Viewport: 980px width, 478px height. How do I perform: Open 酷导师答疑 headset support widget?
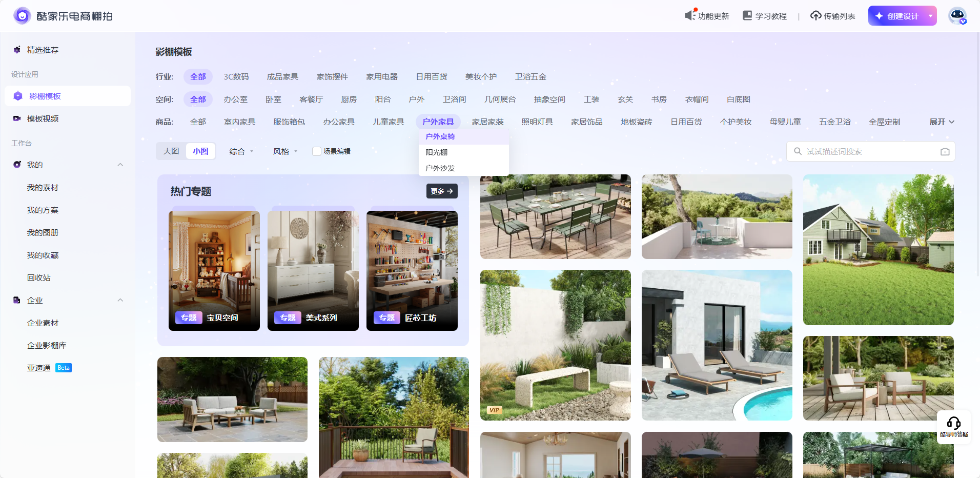pos(954,427)
